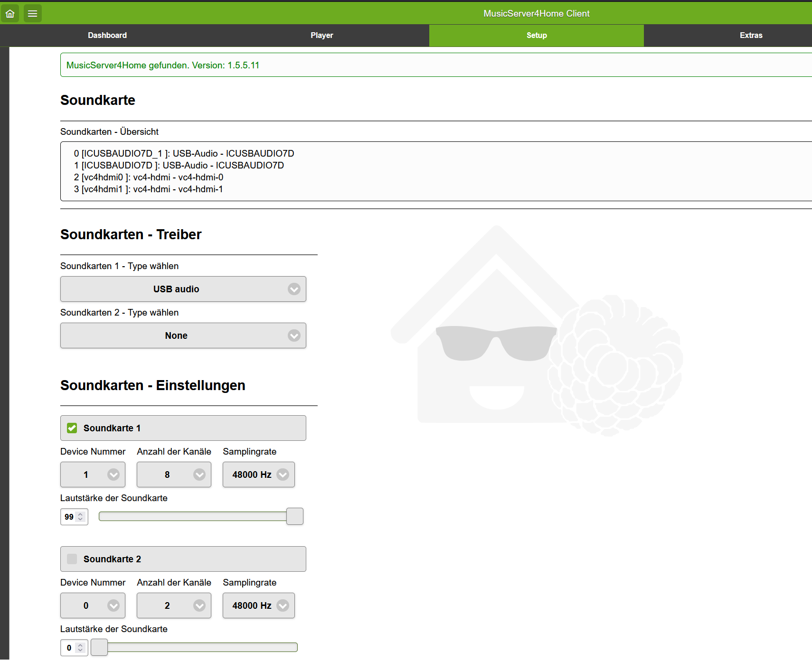Switch to the Dashboard tab
This screenshot has width=812, height=661.
tap(107, 35)
